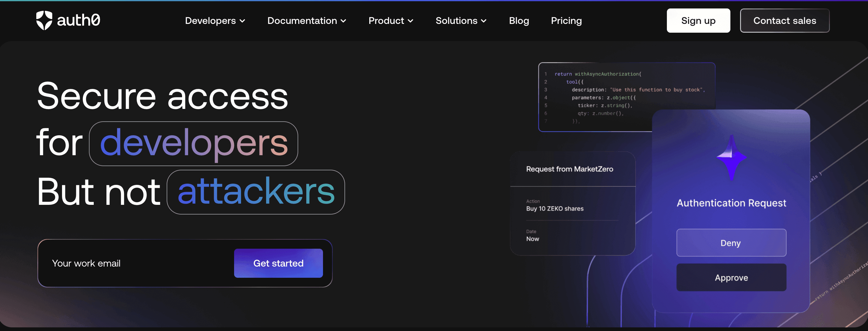Click the auth0 wordmark text
This screenshot has height=331, width=868.
click(x=79, y=21)
